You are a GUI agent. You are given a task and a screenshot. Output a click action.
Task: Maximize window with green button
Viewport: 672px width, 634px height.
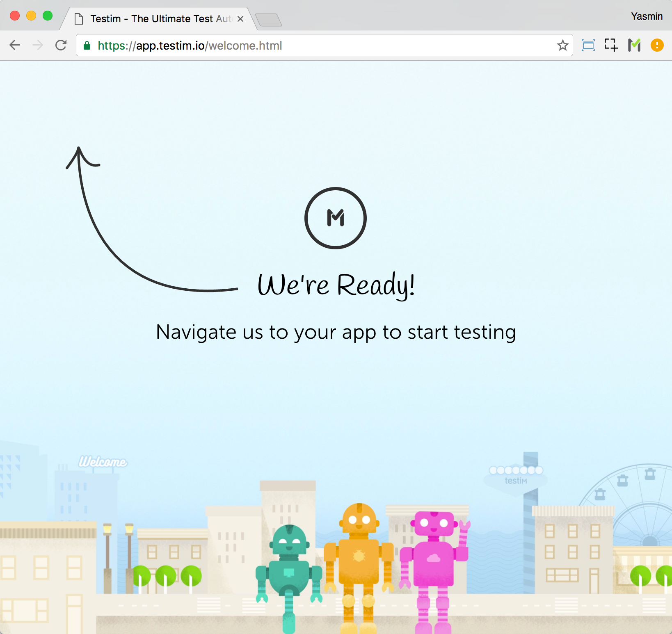48,16
